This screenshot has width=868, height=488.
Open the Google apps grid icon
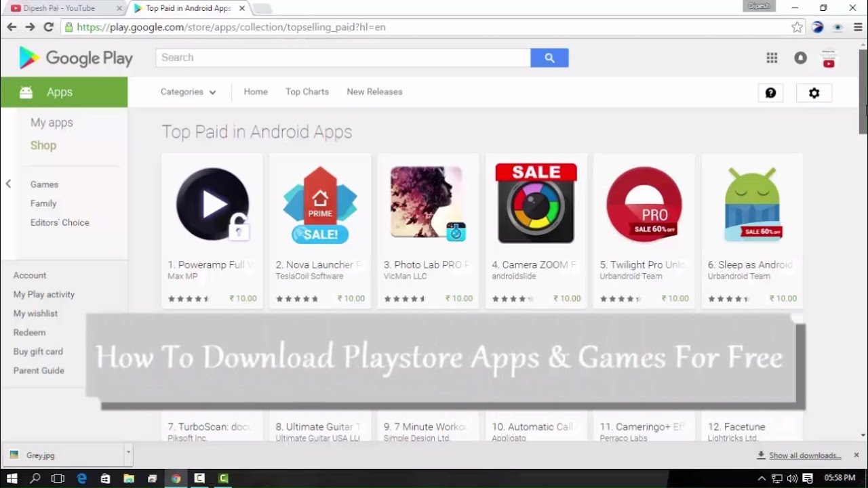(x=772, y=58)
